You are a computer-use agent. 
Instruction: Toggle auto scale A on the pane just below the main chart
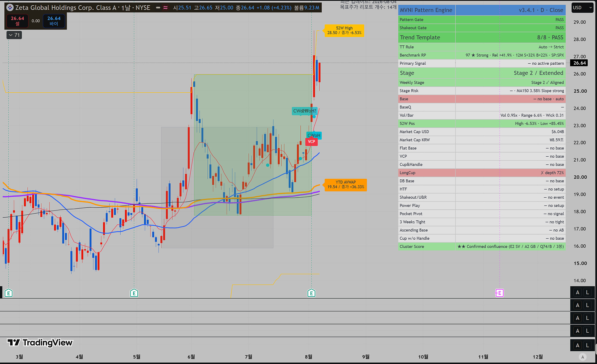click(x=577, y=305)
